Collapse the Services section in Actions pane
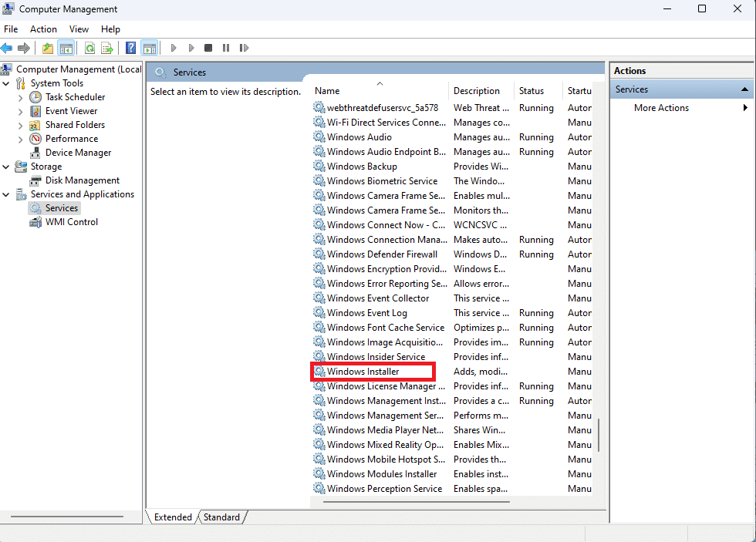 coord(744,89)
